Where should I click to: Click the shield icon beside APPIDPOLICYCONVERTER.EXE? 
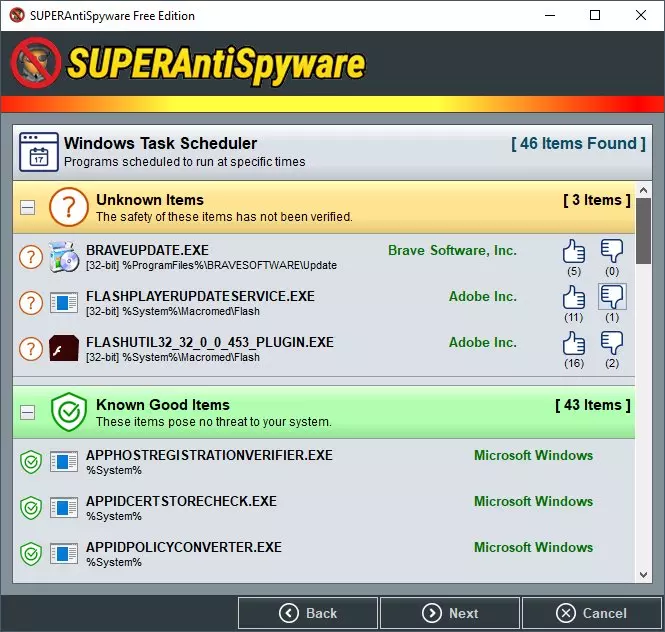[31, 554]
